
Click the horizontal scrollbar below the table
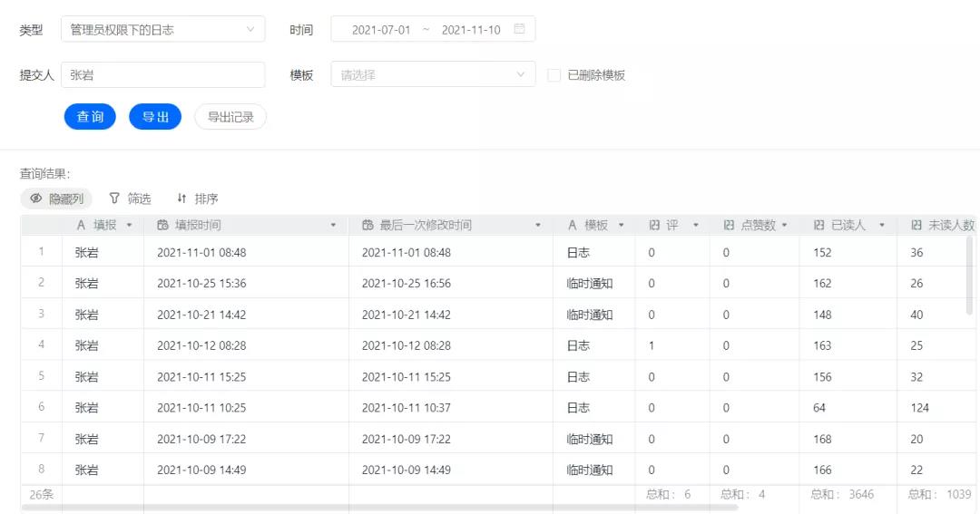379,508
